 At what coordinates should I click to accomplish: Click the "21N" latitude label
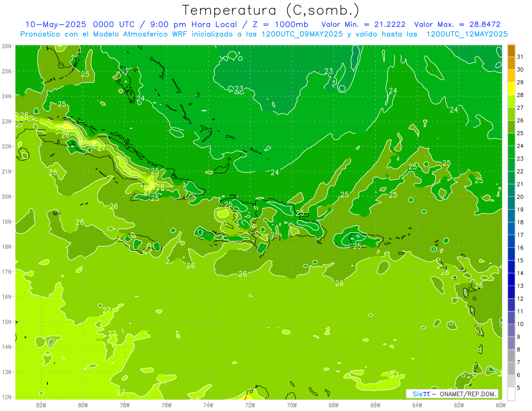pyautogui.click(x=6, y=171)
